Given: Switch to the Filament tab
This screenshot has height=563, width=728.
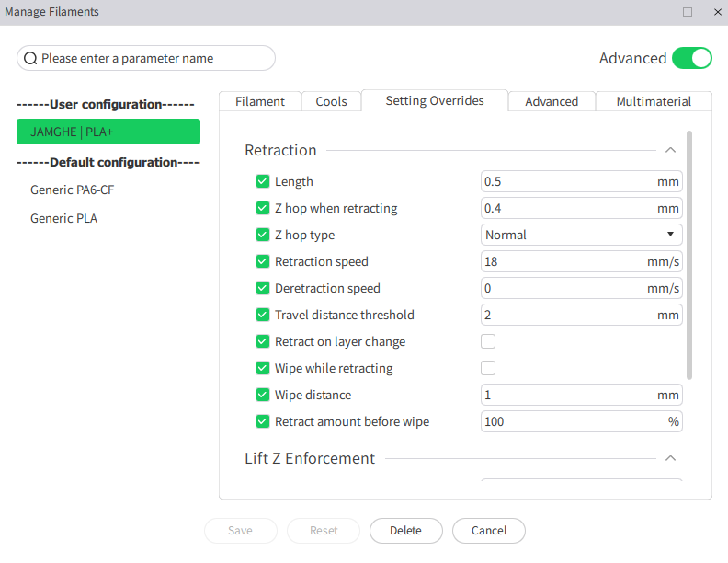Looking at the screenshot, I should pyautogui.click(x=260, y=101).
